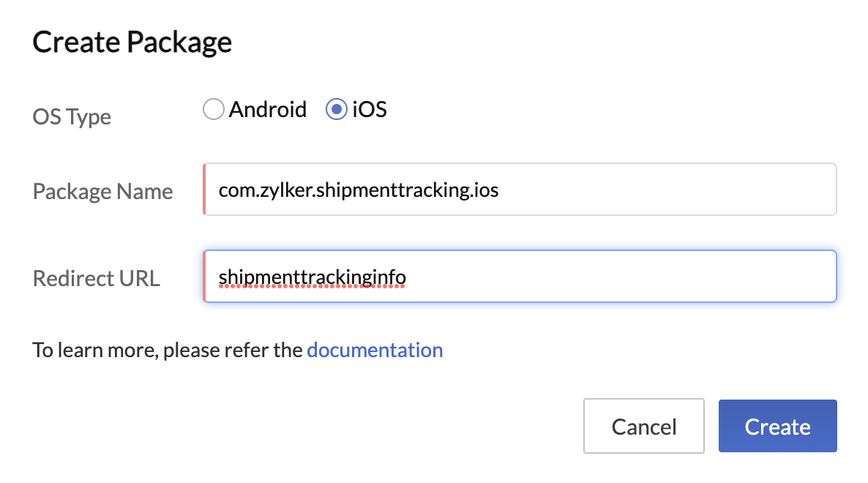Select the Android radio button
The width and height of the screenshot is (868, 483).
213,108
